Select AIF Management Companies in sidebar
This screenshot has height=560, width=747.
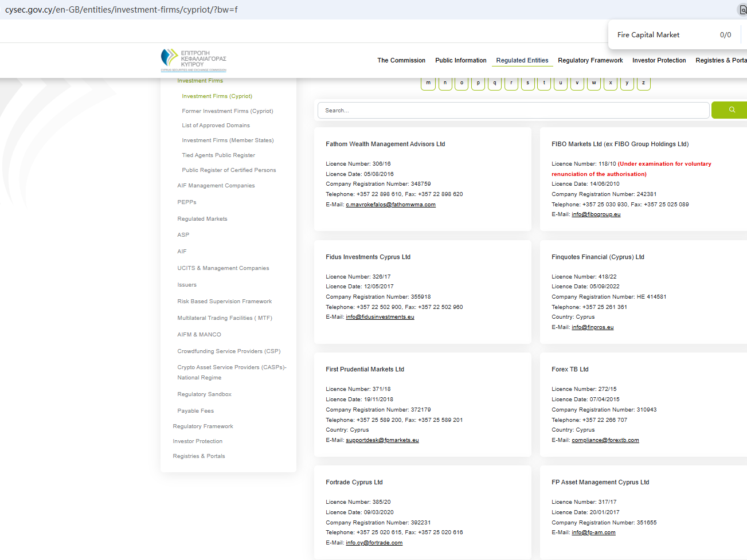pyautogui.click(x=216, y=186)
